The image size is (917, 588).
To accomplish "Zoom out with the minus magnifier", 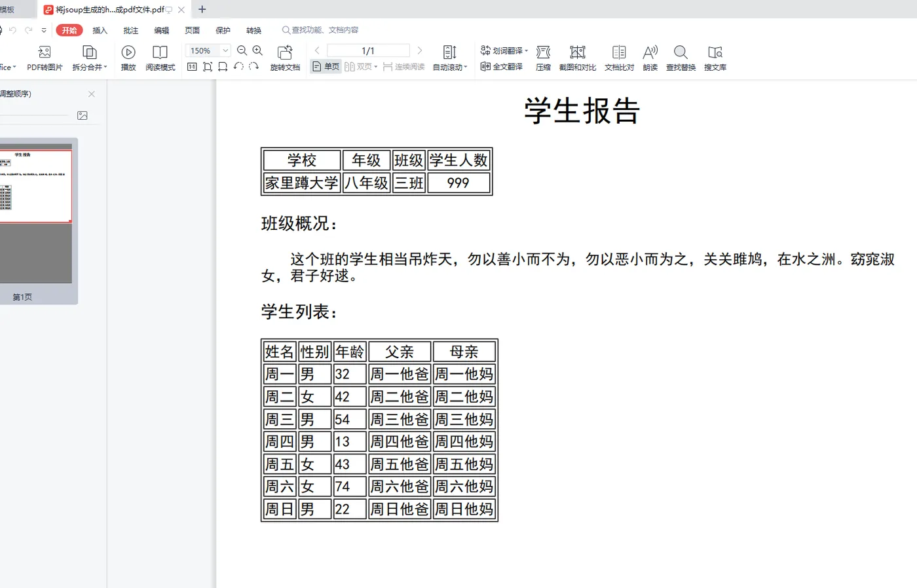I will (x=242, y=50).
